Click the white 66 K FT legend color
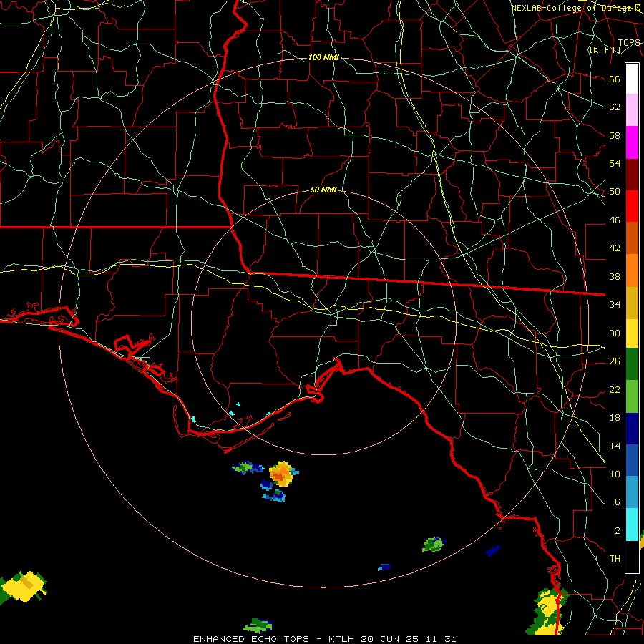 coord(632,79)
